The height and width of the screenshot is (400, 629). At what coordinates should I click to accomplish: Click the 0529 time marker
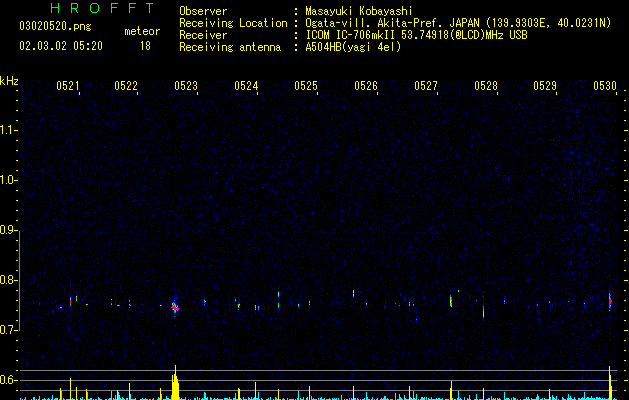(x=545, y=86)
